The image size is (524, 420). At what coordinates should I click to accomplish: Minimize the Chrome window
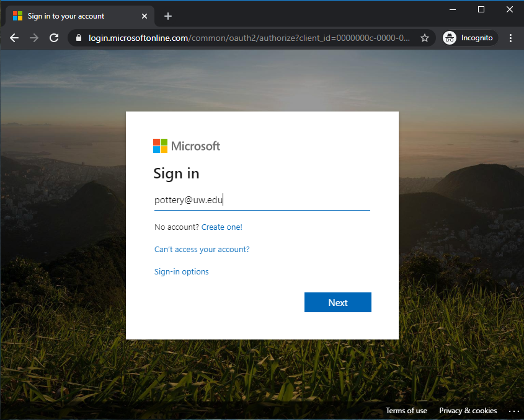coord(453,10)
